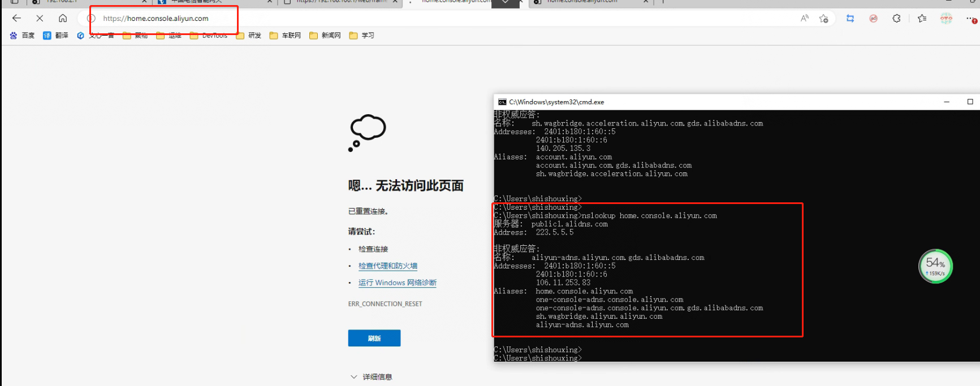Click the address bar URL home.console.aliyun.com
The image size is (980, 386).
coord(156,18)
